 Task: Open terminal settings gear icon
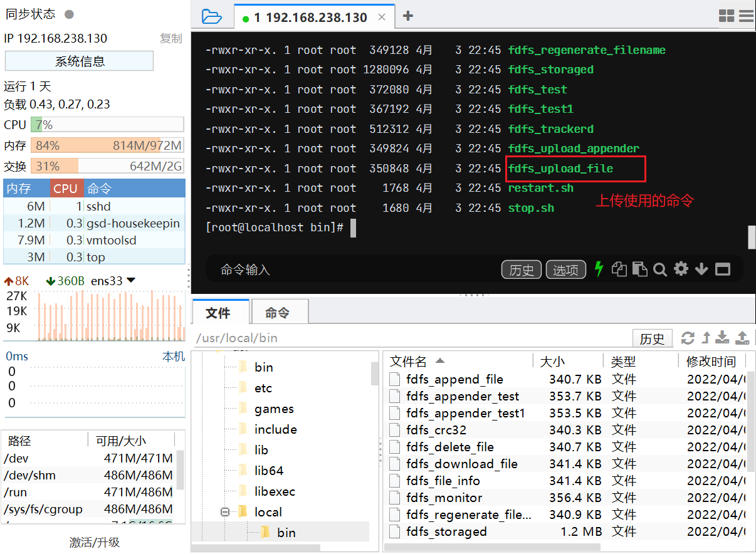[x=681, y=269]
